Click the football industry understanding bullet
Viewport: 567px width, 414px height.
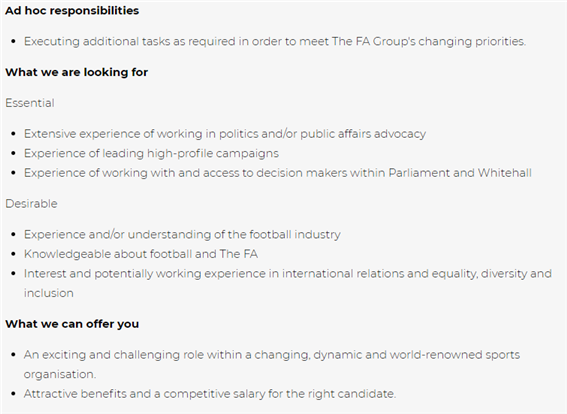click(182, 235)
